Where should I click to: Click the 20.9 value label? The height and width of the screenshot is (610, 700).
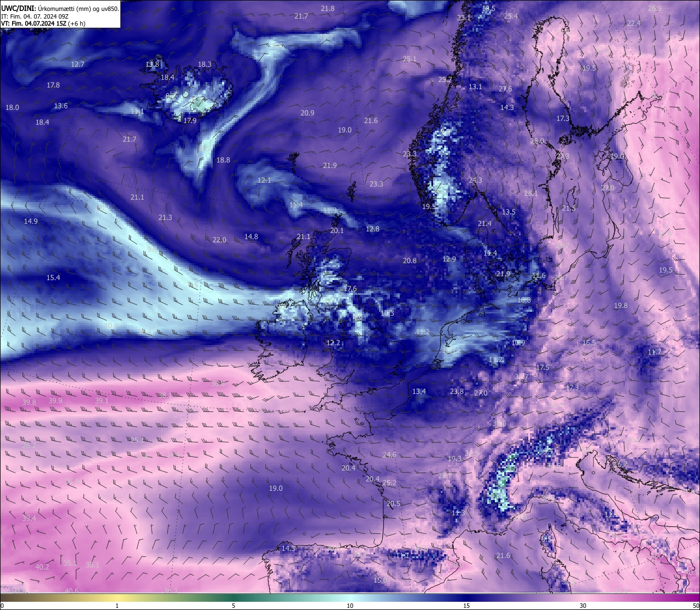(x=307, y=113)
